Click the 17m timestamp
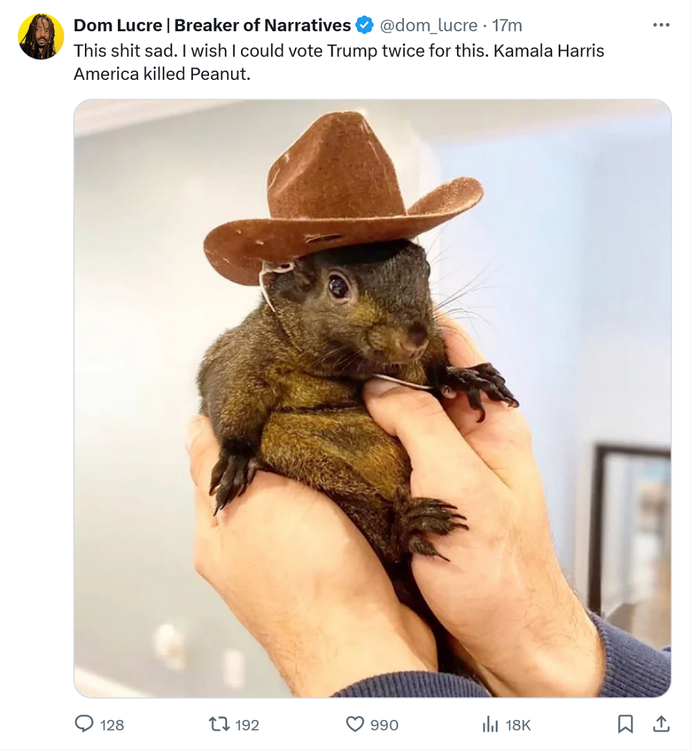 point(507,25)
